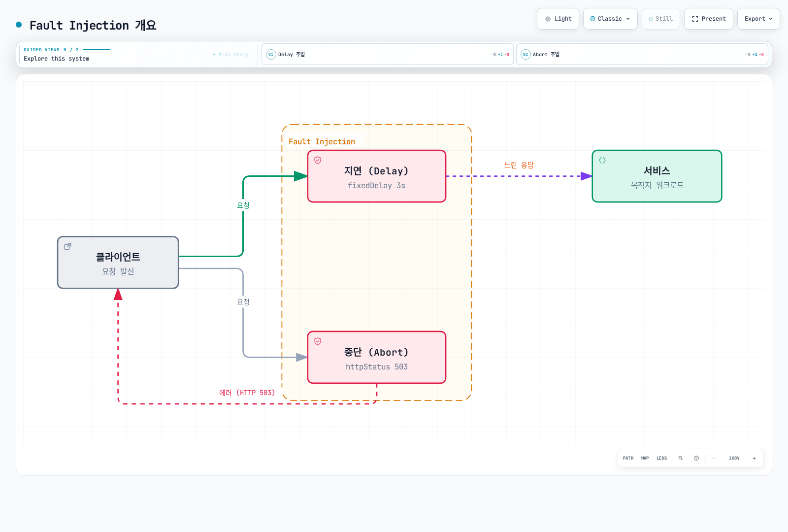Select the 서비스 node
This screenshot has height=532, width=788.
(x=657, y=176)
